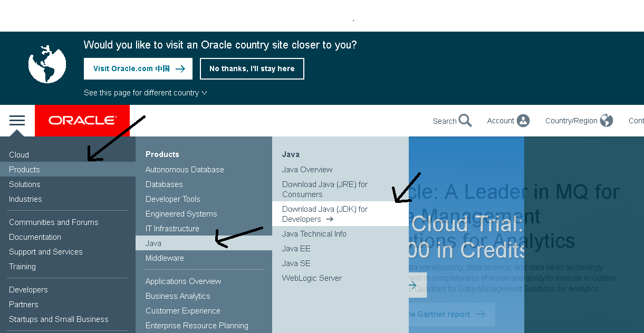The image size is (644, 333).
Task: Click Visit Oracle.com 中国 button
Action: (x=138, y=68)
